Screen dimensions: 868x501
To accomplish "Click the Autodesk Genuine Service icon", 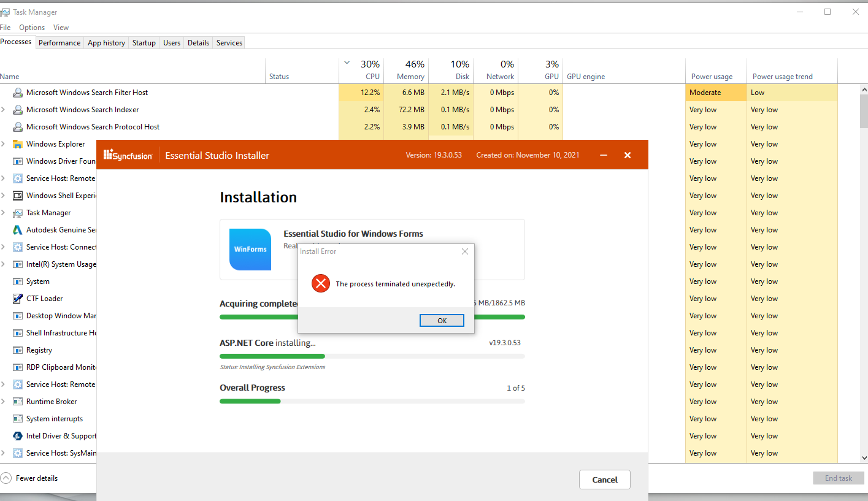I will pyautogui.click(x=18, y=230).
